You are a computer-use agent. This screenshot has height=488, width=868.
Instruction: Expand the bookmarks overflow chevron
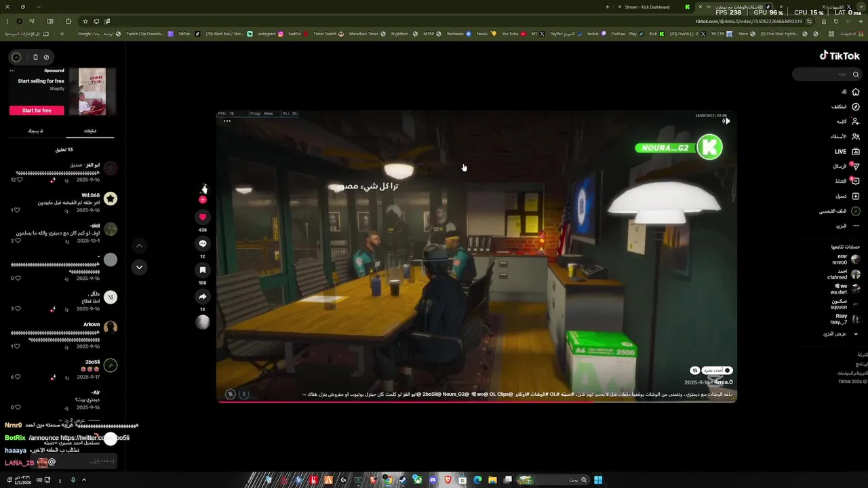(62, 34)
